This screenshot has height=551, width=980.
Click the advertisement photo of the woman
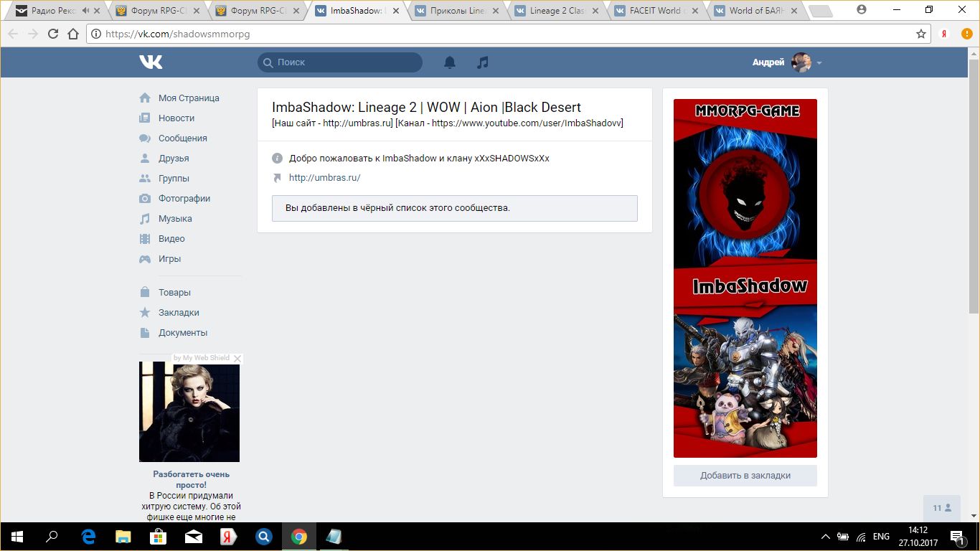point(189,412)
